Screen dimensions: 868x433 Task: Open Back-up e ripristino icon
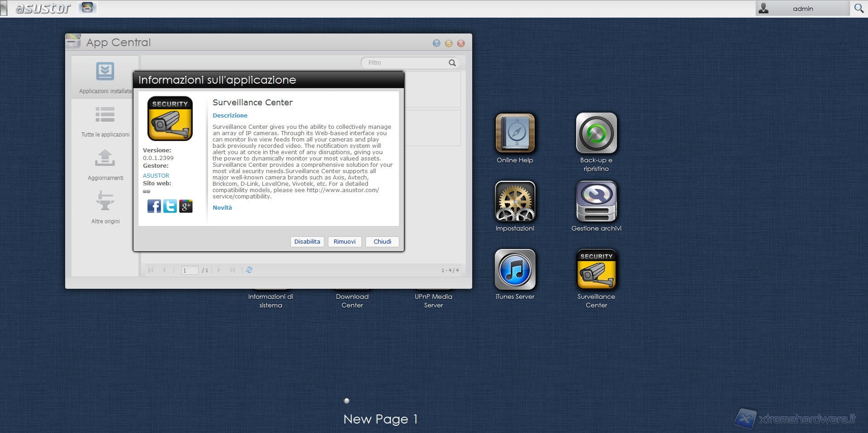[596, 133]
